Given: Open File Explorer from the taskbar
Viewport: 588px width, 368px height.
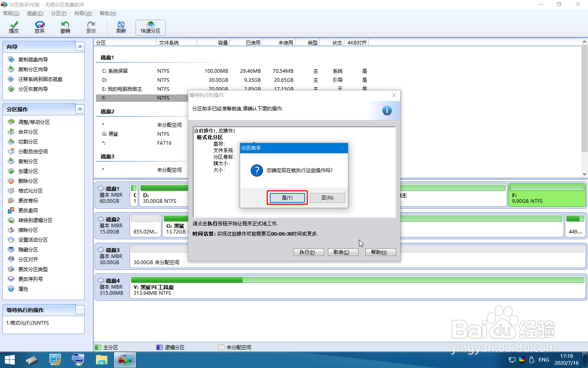Looking at the screenshot, I should click(101, 360).
